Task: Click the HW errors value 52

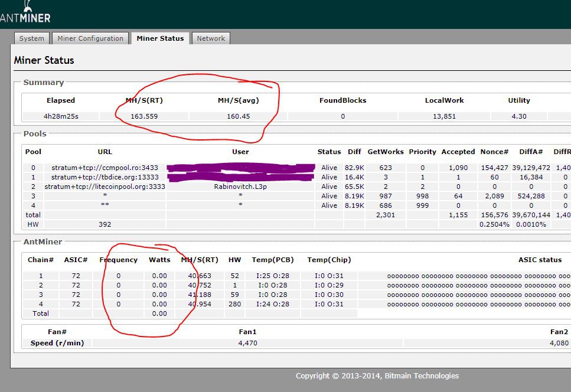Action: 235,276
